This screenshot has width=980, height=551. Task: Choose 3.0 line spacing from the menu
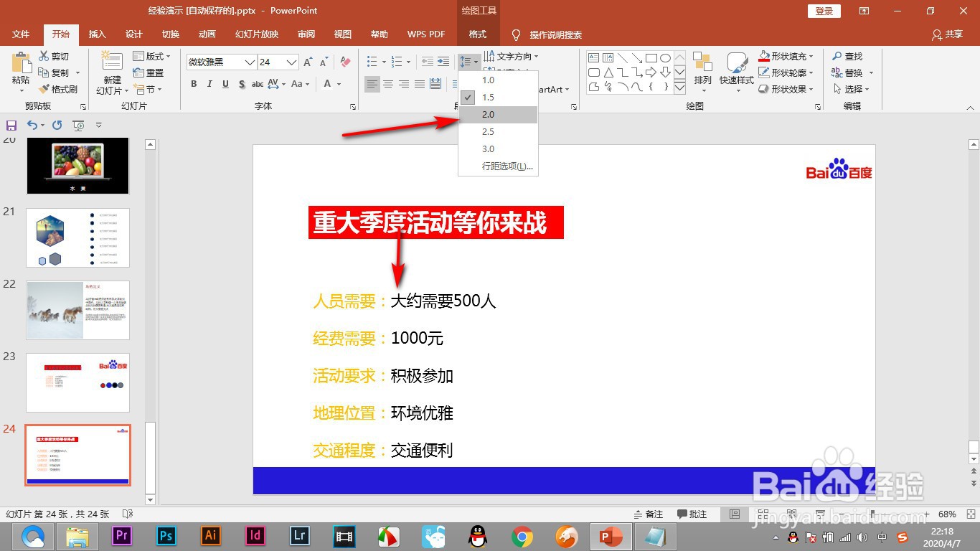tap(498, 149)
